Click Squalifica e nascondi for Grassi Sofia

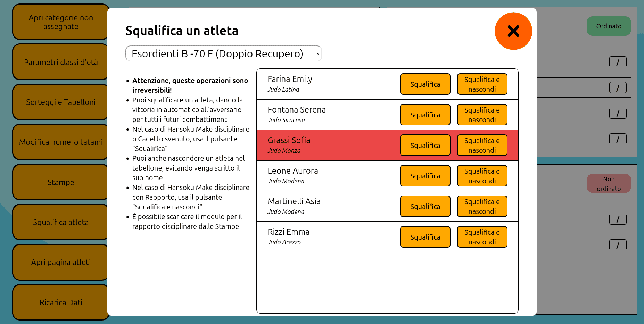point(482,146)
